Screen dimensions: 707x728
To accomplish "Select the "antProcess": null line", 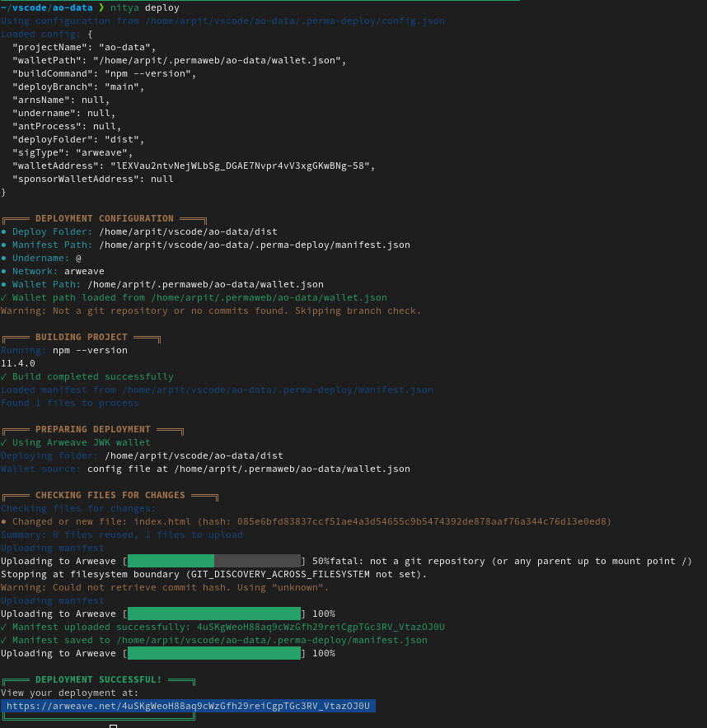I will pyautogui.click(x=67, y=126).
